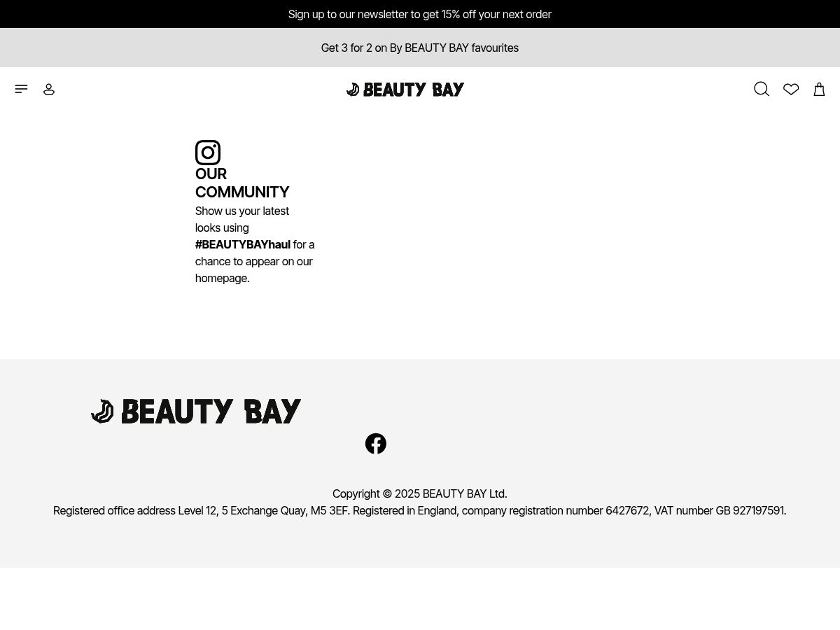Click the BEAUTY BAY header logo
Image resolution: width=840 pixels, height=630 pixels.
pyautogui.click(x=405, y=89)
